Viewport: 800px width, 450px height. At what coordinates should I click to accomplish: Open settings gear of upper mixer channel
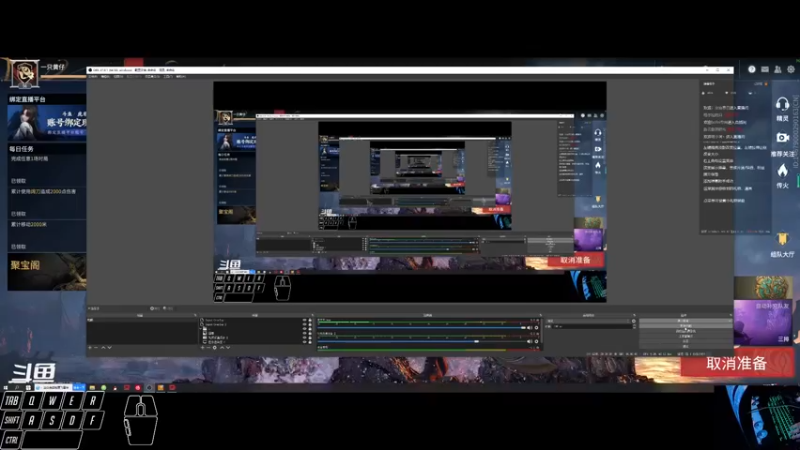536,328
